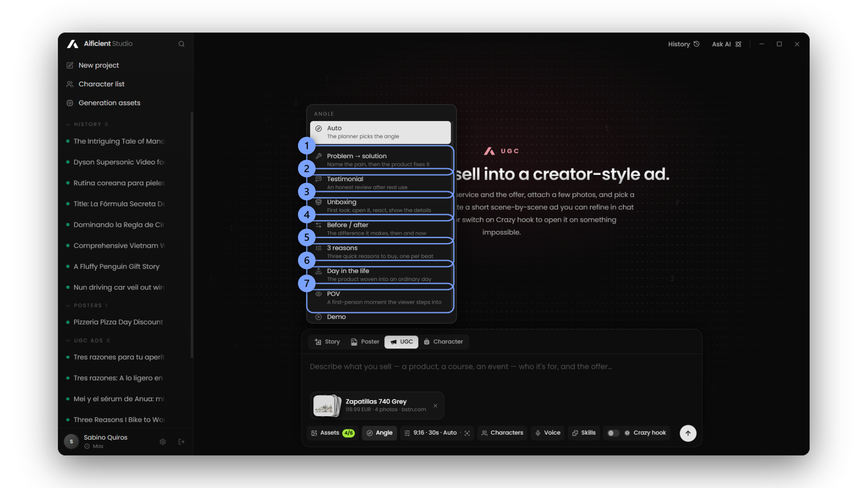
Task: Select the UGC tab
Action: tap(401, 342)
